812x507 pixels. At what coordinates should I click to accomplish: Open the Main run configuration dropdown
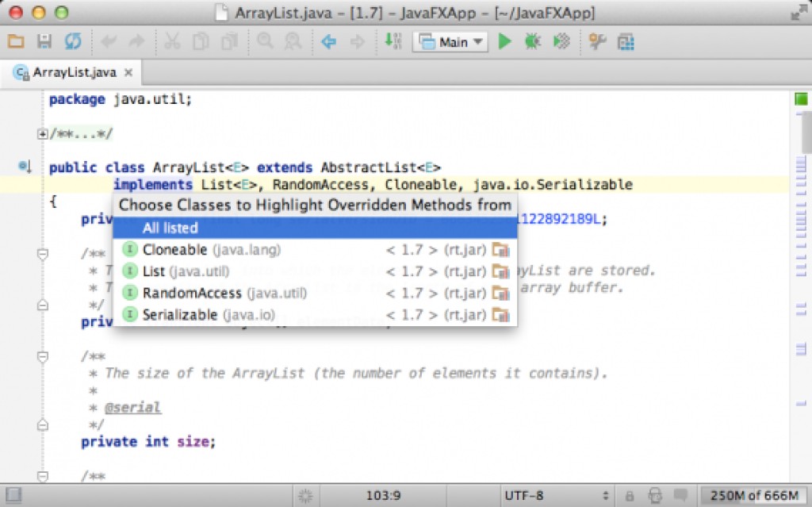coord(450,42)
